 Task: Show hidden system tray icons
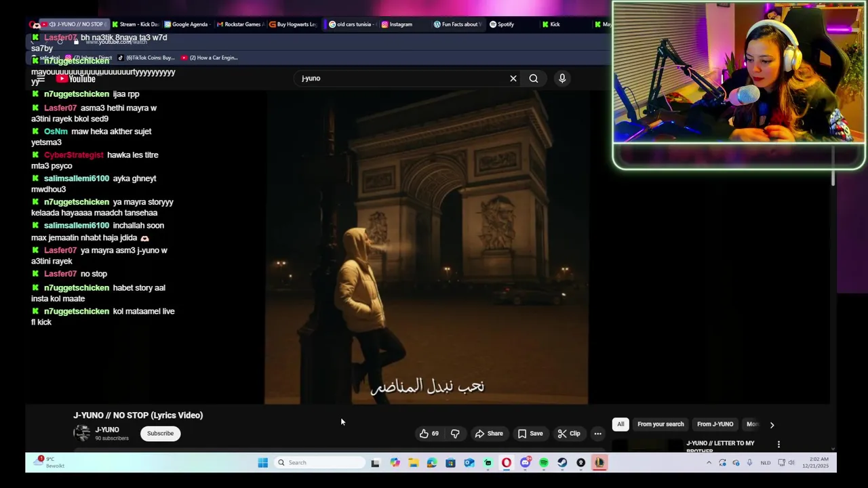pos(709,463)
